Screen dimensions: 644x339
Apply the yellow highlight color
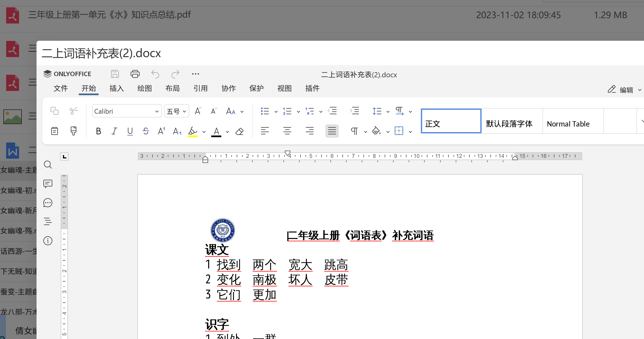[x=193, y=131]
